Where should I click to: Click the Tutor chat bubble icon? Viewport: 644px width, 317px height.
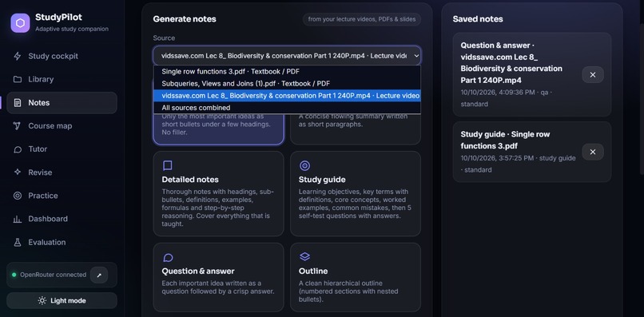click(x=18, y=149)
